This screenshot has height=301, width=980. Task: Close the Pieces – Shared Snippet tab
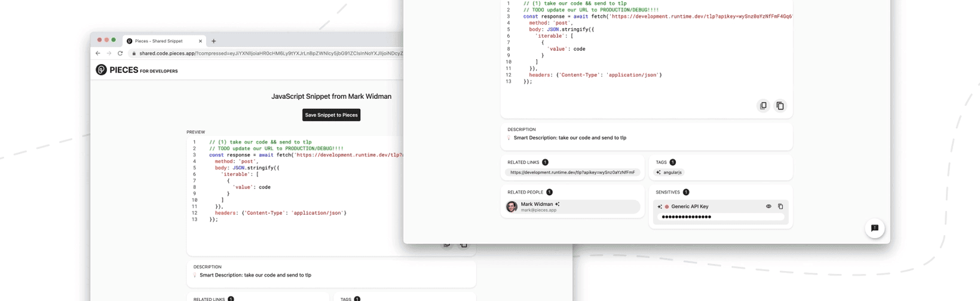(x=200, y=41)
